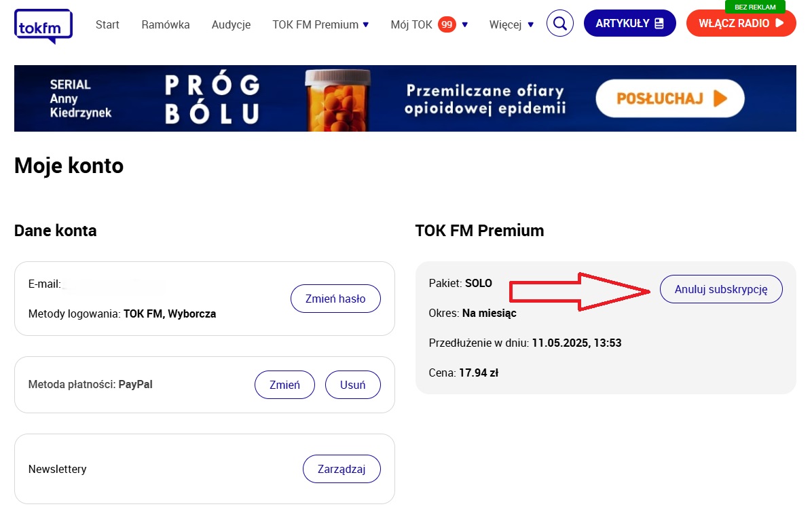Screen dimensions: 812x513
Task: Cancel subscription with Anuluj subskrypcję
Action: (721, 289)
